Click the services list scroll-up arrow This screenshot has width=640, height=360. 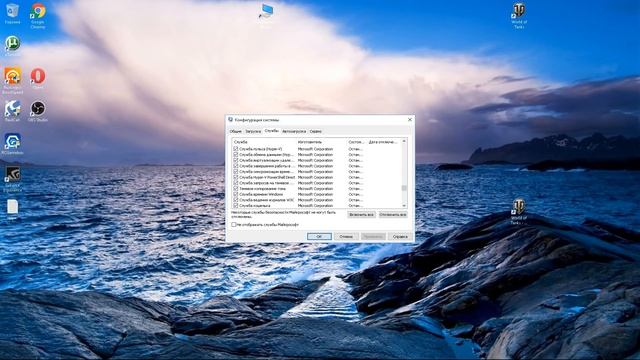coord(404,141)
